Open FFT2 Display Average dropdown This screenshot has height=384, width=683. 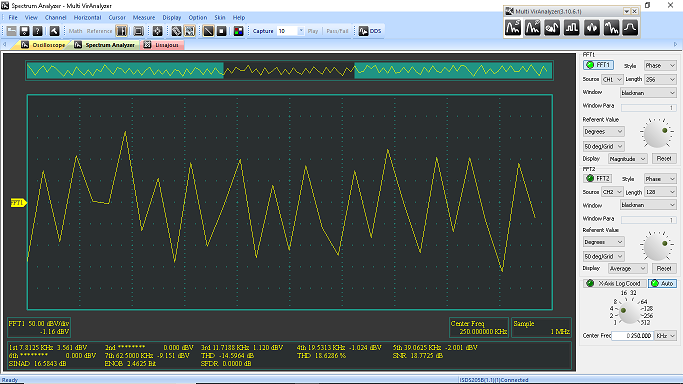628,269
